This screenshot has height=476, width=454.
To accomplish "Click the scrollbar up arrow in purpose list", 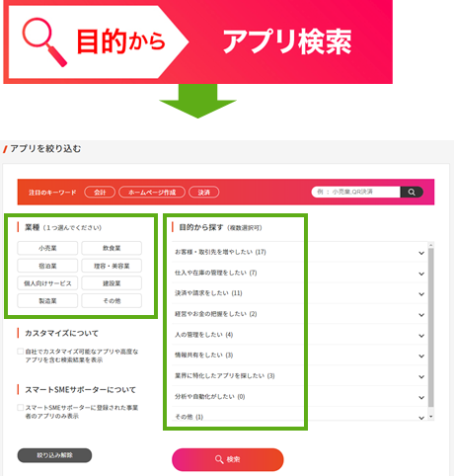I will coord(431,245).
